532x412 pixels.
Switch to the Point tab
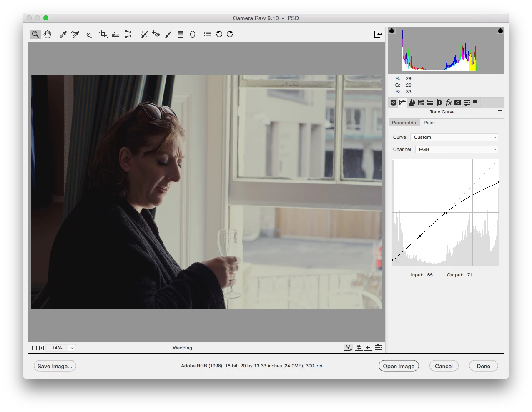coord(429,123)
